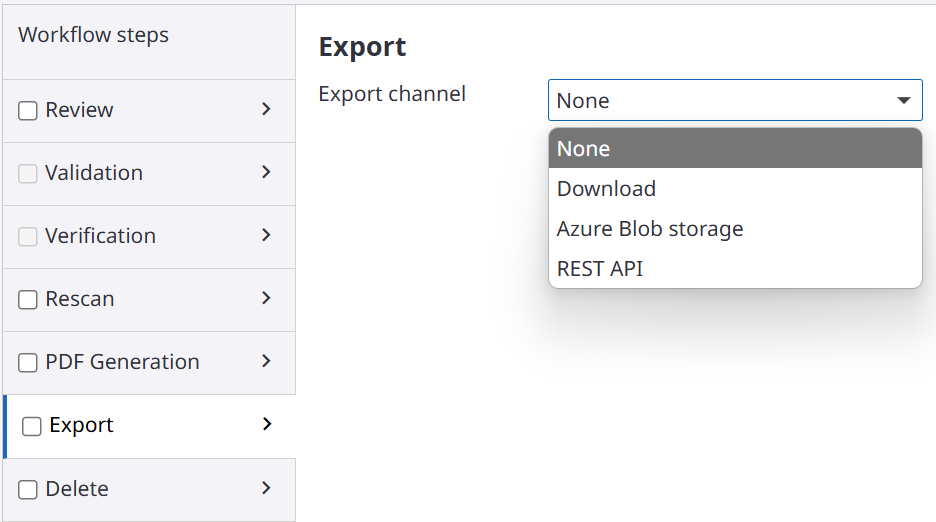Expand the Verification step chevron
This screenshot has width=936, height=522.
click(x=266, y=235)
